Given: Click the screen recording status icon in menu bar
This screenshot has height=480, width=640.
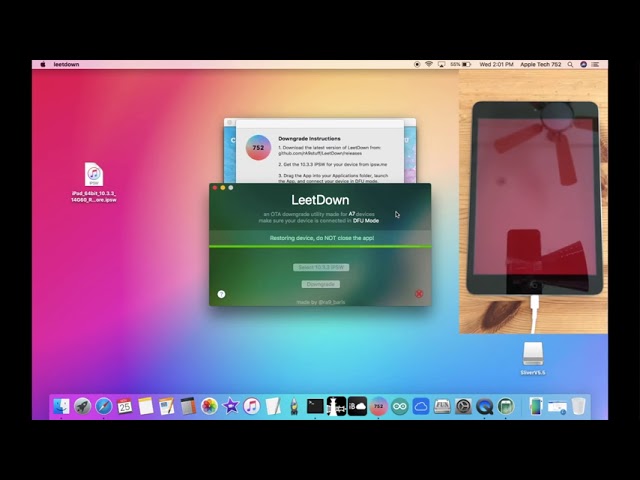Looking at the screenshot, I should point(417,64).
